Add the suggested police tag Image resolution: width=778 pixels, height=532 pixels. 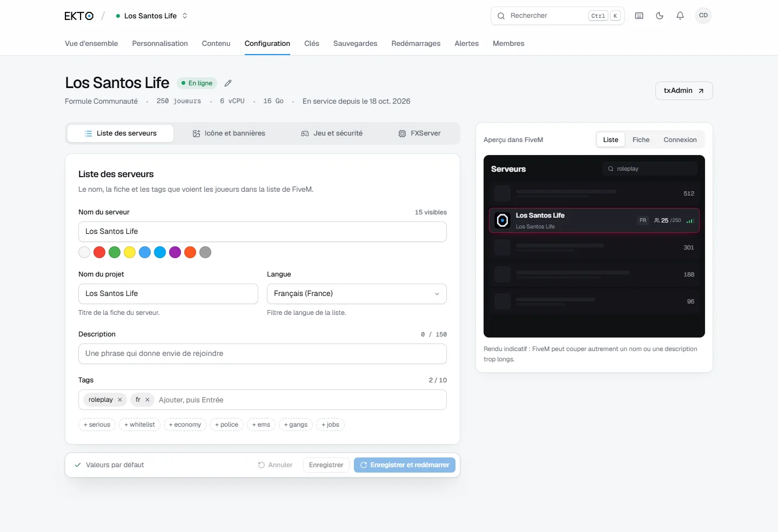[x=226, y=425]
